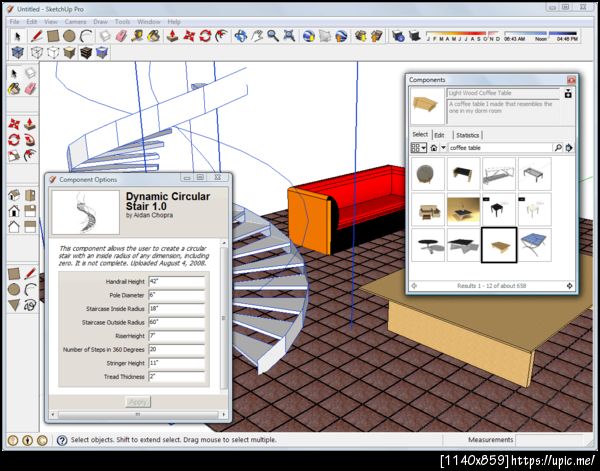Screen dimensions: 600x471
Task: Click Apply in Component Options
Action: point(138,402)
